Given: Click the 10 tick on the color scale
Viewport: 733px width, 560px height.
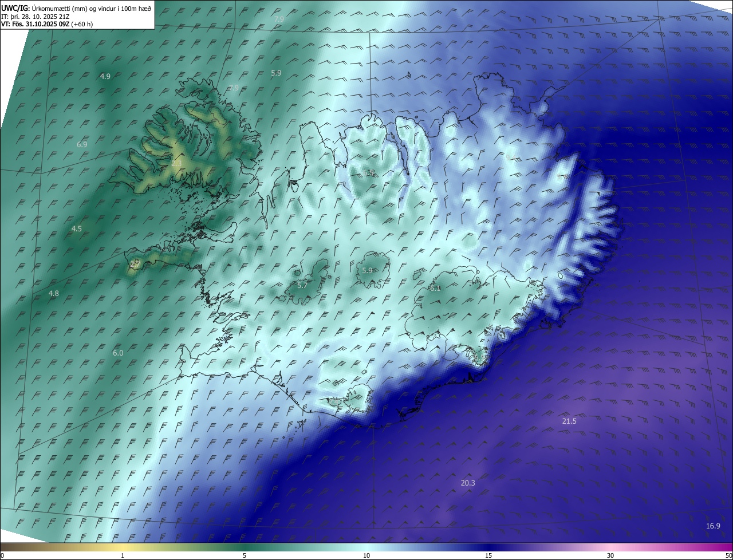Looking at the screenshot, I should pyautogui.click(x=366, y=556).
